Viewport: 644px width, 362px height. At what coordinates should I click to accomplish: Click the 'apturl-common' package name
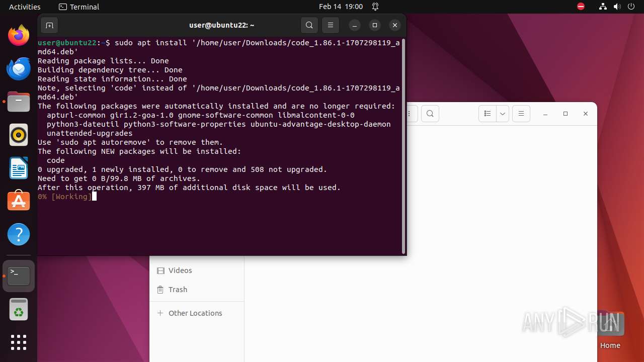(76, 115)
